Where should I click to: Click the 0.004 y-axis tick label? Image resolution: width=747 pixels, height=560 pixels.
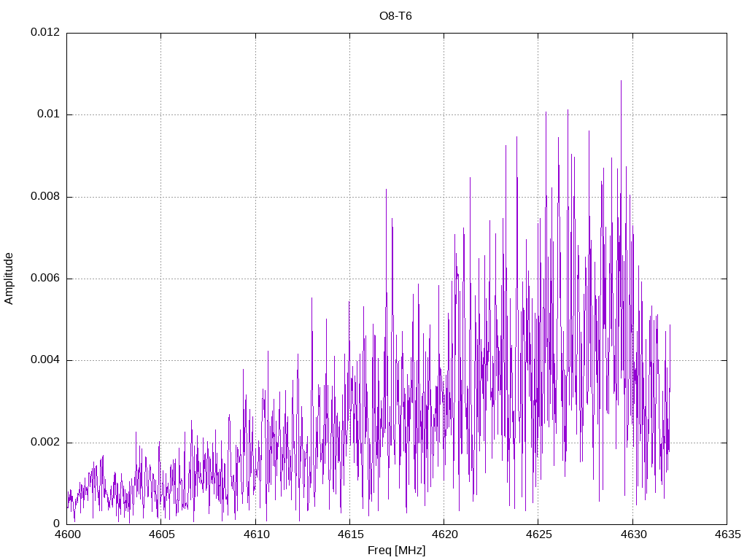pyautogui.click(x=45, y=360)
